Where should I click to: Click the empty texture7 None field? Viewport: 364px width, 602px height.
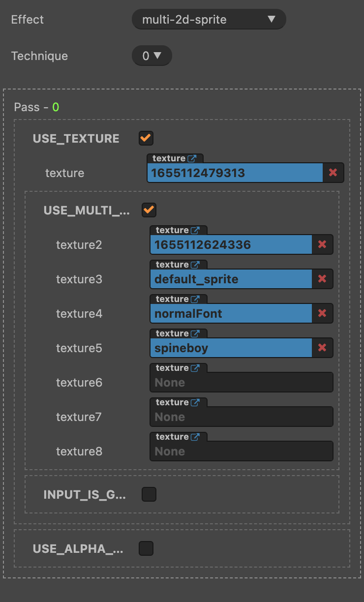[242, 417]
